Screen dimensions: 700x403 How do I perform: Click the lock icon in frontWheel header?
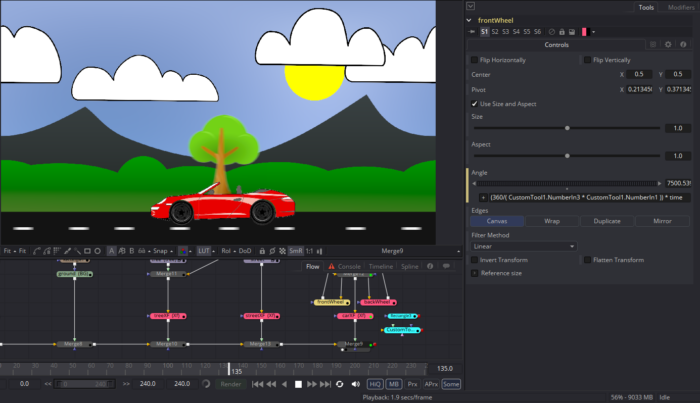[562, 32]
